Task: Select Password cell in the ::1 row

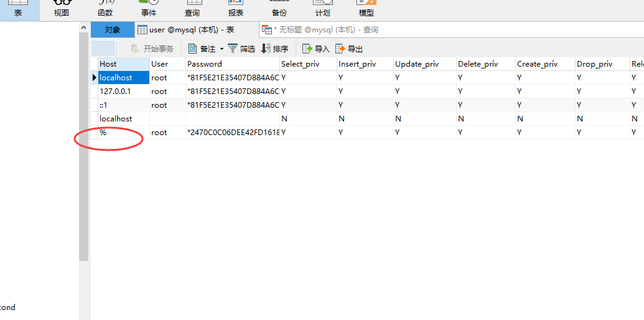Action: pyautogui.click(x=233, y=105)
